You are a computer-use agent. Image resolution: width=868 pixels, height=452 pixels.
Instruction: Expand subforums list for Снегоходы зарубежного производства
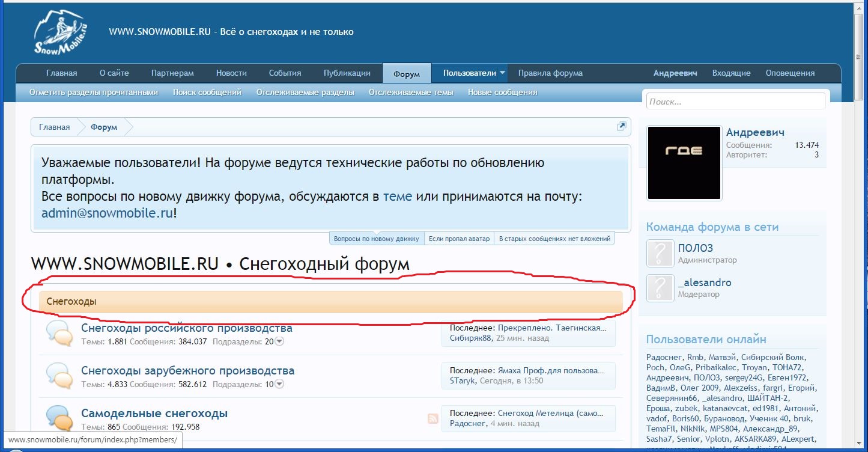[279, 384]
